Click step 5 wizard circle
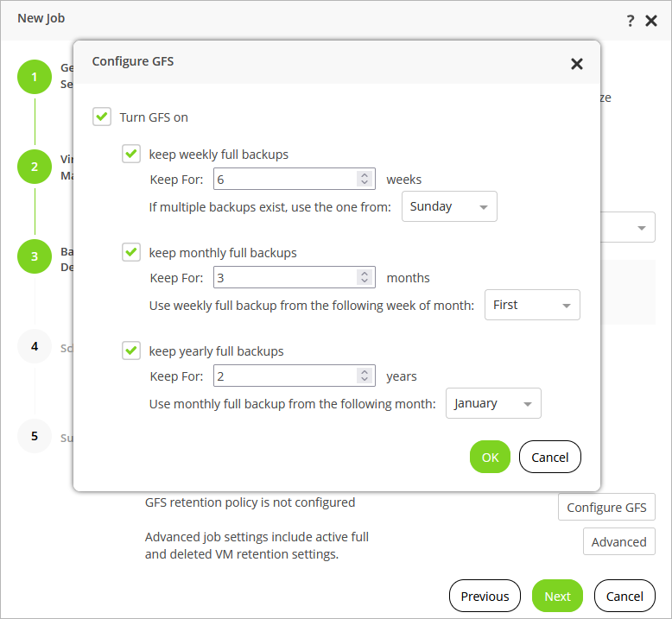This screenshot has width=672, height=619. pyautogui.click(x=35, y=436)
